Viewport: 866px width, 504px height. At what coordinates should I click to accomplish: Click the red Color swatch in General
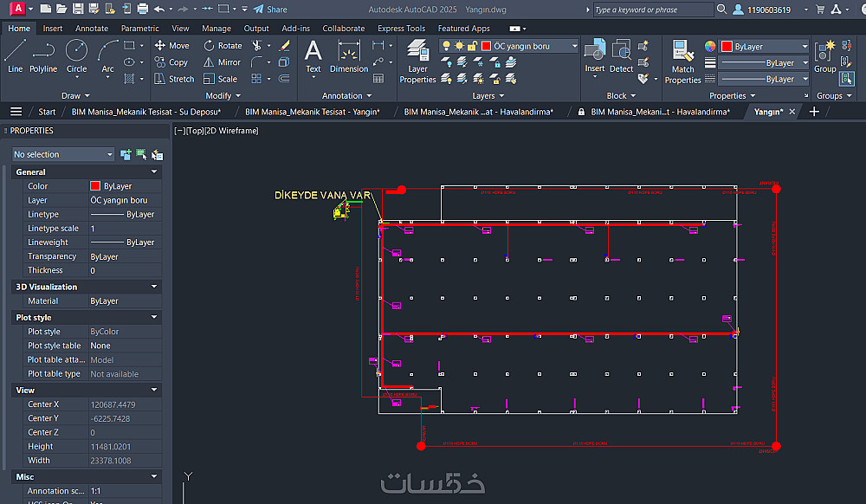(x=95, y=186)
